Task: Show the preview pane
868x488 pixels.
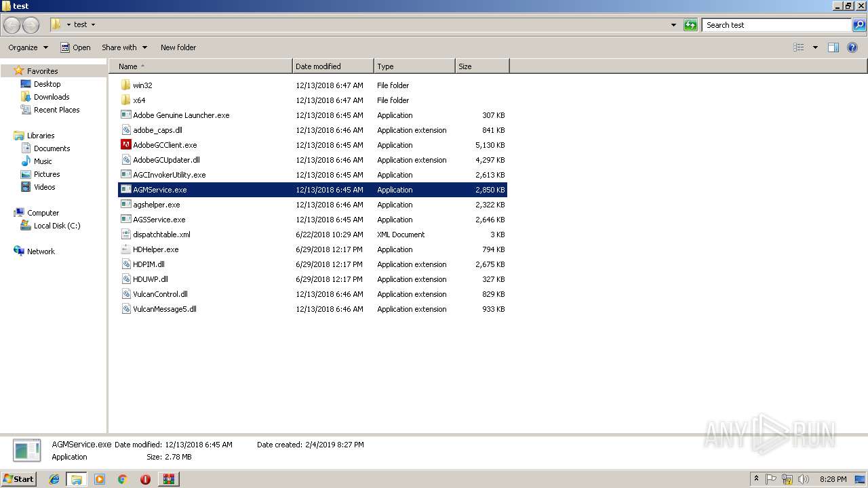Action: click(833, 47)
